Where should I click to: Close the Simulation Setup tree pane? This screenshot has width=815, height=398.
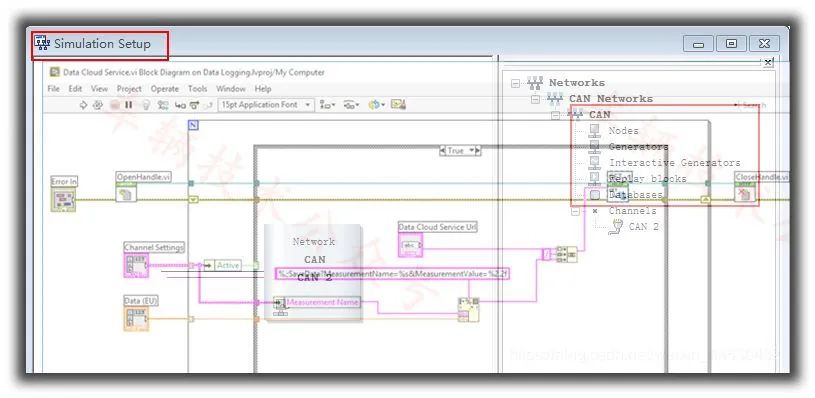pyautogui.click(x=768, y=62)
